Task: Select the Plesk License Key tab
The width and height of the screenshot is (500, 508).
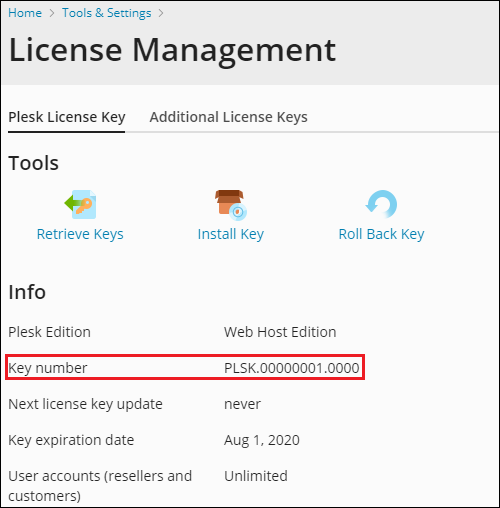Action: (67, 117)
